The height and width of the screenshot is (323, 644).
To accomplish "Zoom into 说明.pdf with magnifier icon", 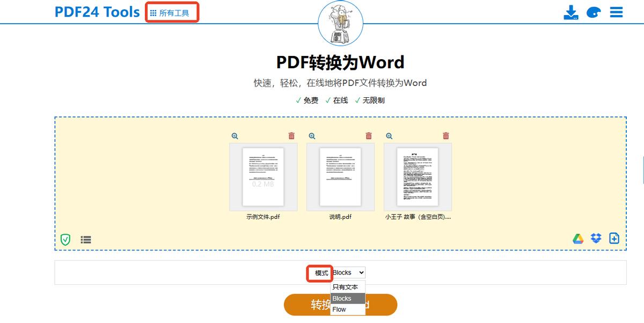I will pos(312,136).
